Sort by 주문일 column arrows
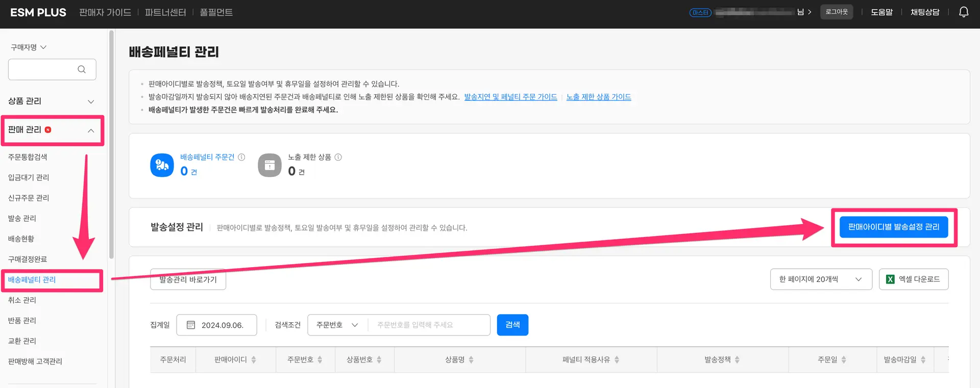This screenshot has height=388, width=980. tap(844, 359)
